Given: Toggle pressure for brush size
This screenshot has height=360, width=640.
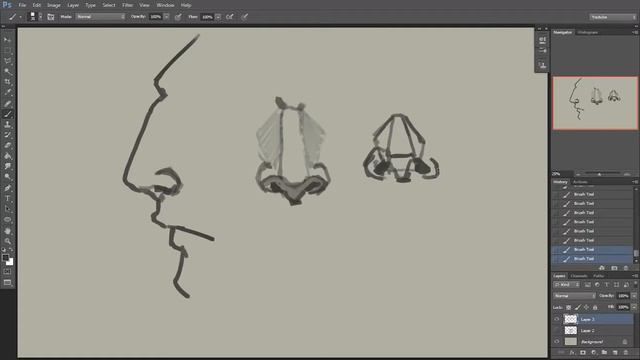Looking at the screenshot, I should (x=244, y=17).
